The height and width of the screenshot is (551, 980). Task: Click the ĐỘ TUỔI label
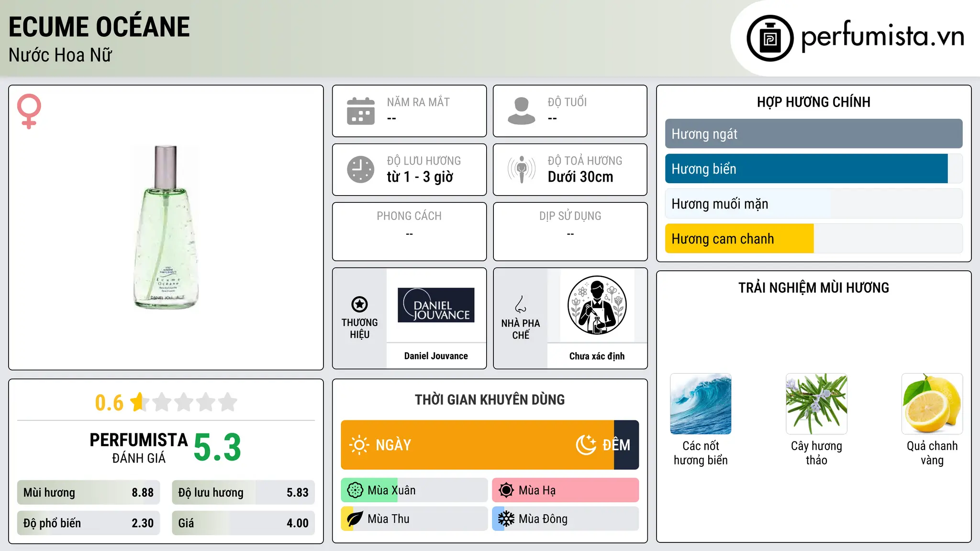click(x=567, y=102)
